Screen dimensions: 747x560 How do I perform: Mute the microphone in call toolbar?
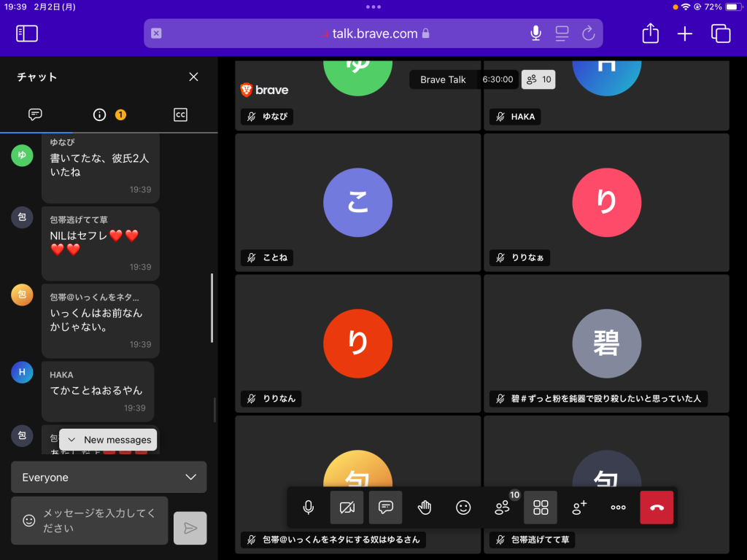[309, 507]
